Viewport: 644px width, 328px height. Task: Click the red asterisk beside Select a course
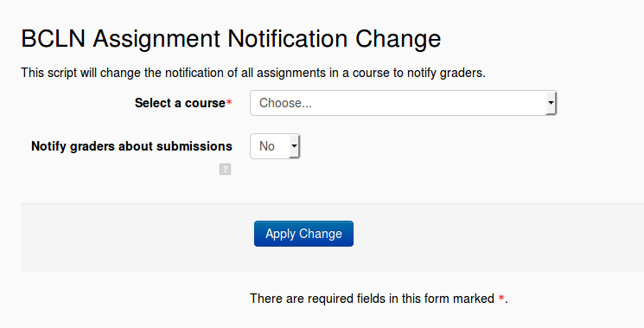pyautogui.click(x=229, y=102)
